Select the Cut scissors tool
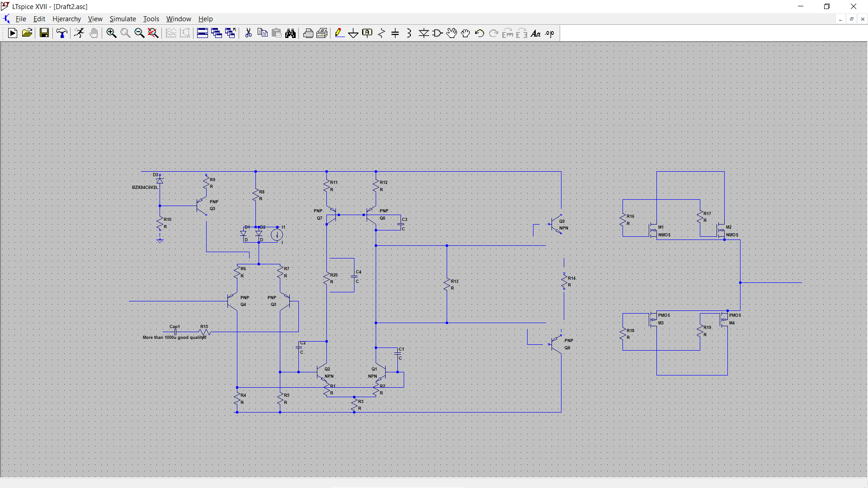 (248, 33)
